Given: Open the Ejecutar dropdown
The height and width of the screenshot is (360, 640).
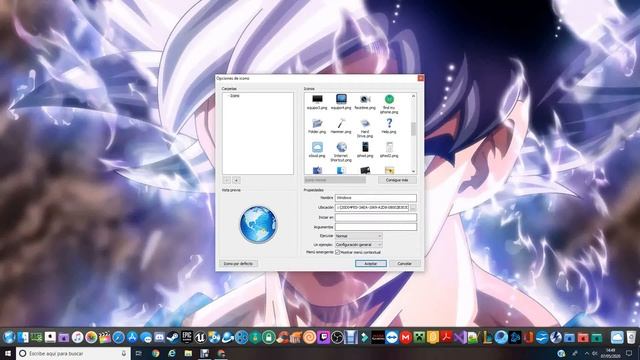Looking at the screenshot, I should click(358, 236).
